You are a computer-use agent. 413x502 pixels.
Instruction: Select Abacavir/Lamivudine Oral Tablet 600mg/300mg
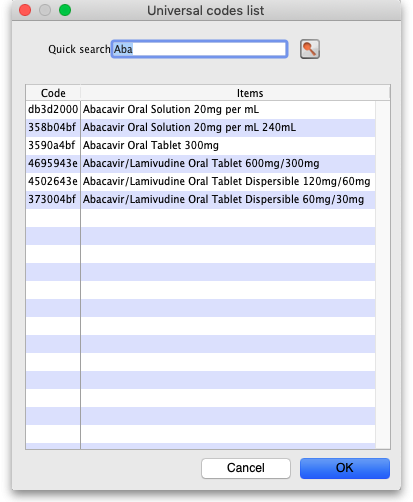(201, 163)
